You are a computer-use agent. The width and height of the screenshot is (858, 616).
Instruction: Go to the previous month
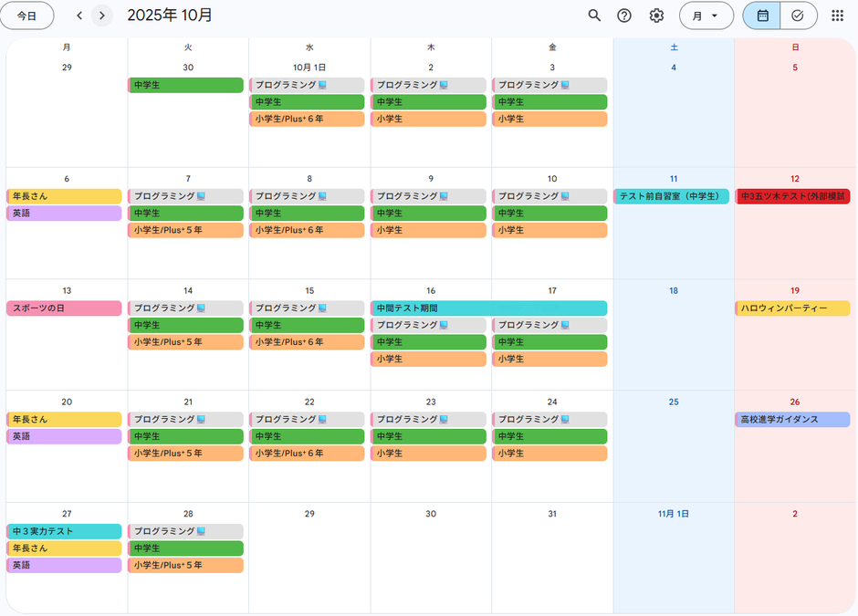pyautogui.click(x=79, y=16)
